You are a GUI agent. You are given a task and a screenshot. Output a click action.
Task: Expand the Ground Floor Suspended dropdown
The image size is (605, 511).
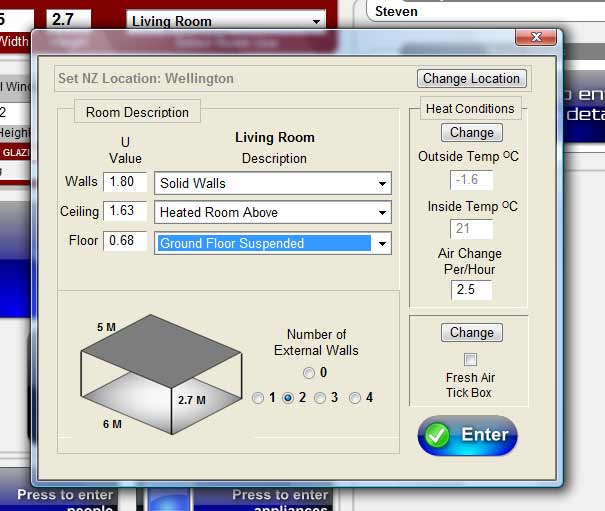[382, 243]
